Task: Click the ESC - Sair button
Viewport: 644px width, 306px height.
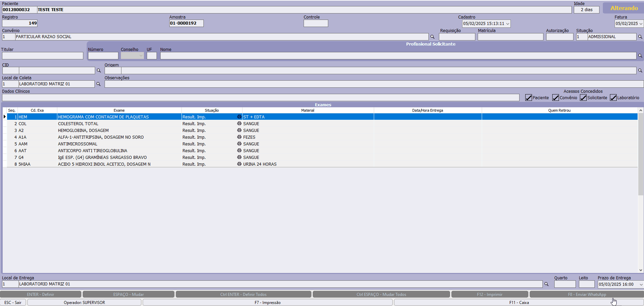Action: 13,303
